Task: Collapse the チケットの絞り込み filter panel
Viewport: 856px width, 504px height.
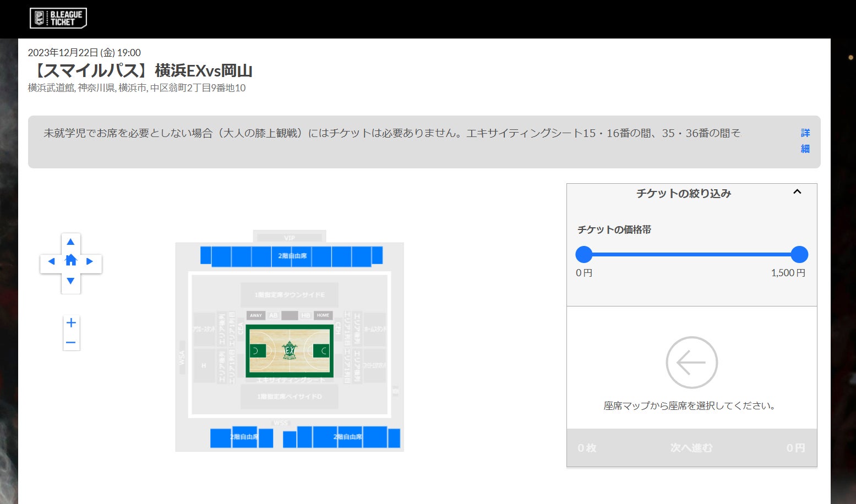Action: pyautogui.click(x=797, y=192)
